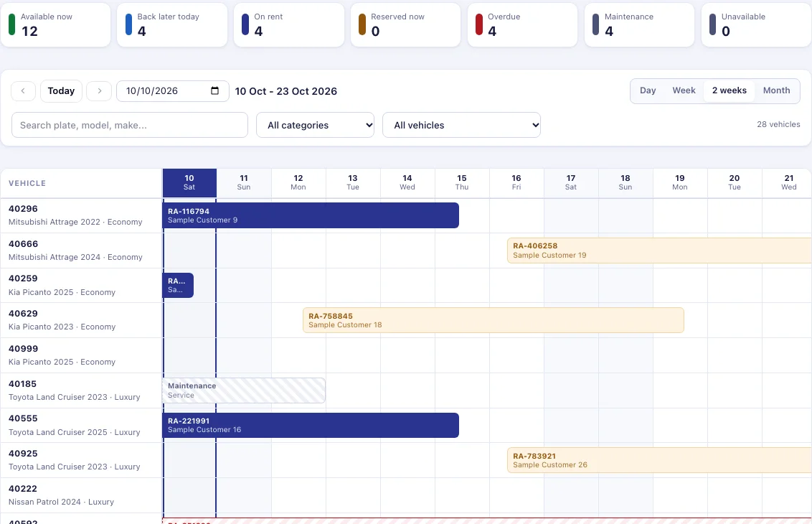Click the Reserved now status card
This screenshot has width=812, height=524.
[405, 24]
